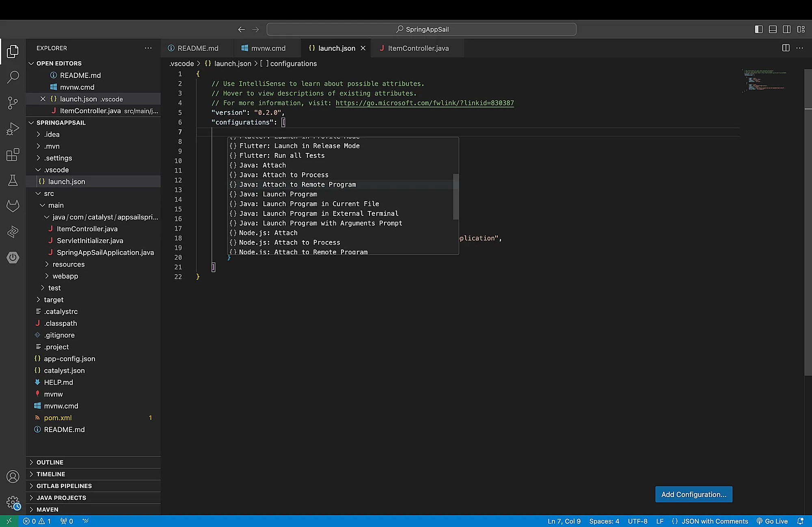Screen dimensions: 812x527
Task: Open the Testing flask icon view
Action: 13,180
